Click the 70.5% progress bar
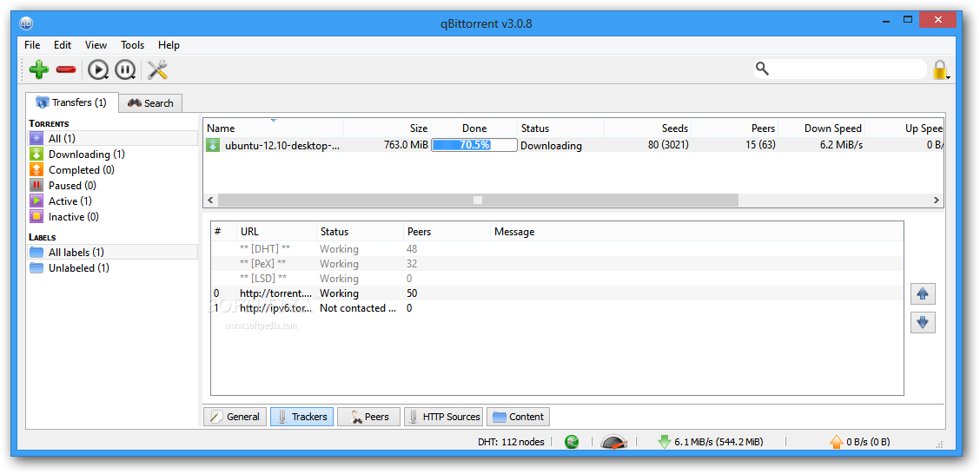Image resolution: width=980 pixels, height=474 pixels. pyautogui.click(x=474, y=145)
